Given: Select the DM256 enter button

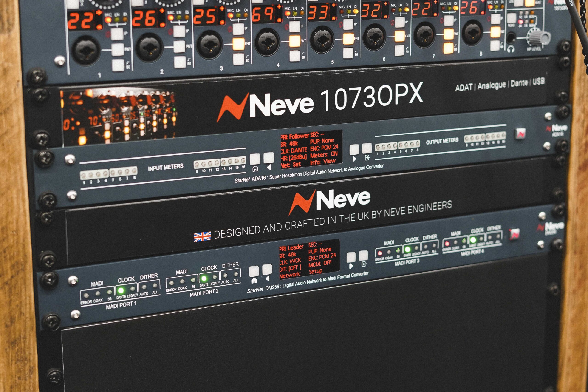Looking at the screenshot, I should tap(364, 256).
